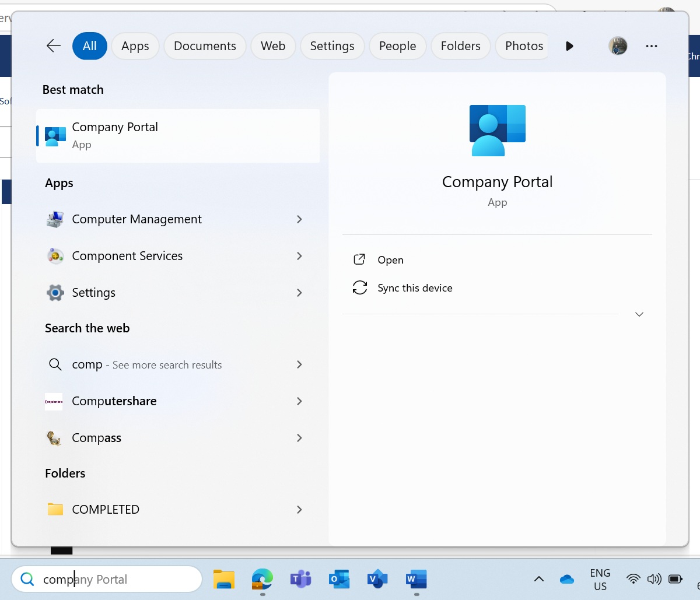Viewport: 700px width, 600px height.
Task: Open Microsoft Teams from taskbar
Action: 300,580
